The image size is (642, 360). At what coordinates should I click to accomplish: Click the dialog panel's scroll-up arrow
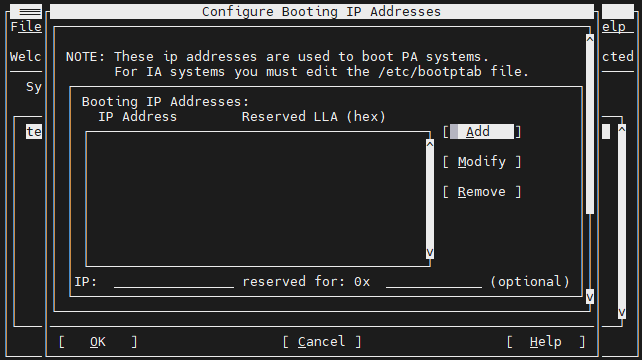[x=590, y=39]
